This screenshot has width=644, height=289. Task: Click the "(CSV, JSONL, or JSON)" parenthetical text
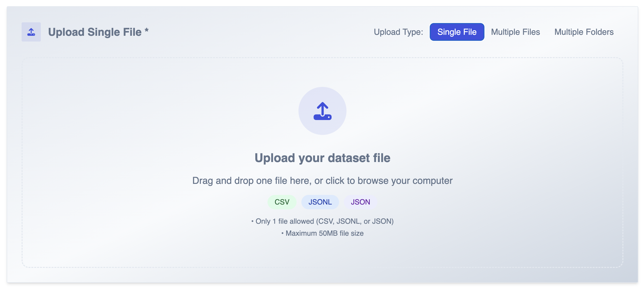[355, 221]
